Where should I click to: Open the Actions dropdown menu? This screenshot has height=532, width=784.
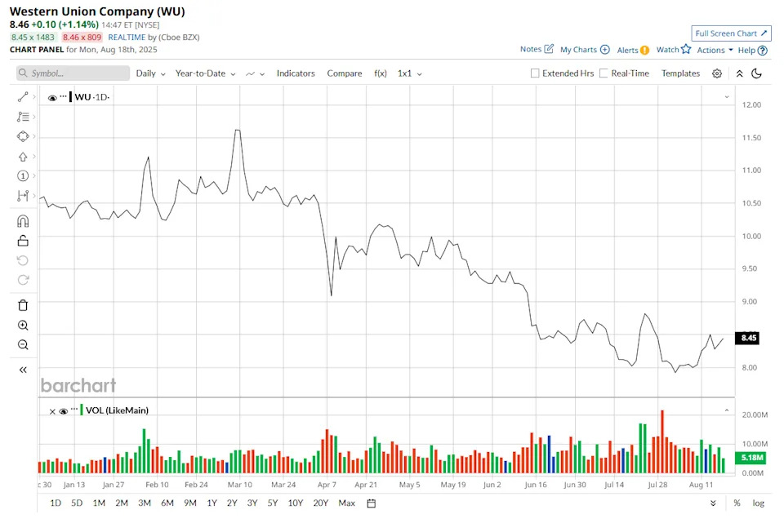tap(715, 50)
